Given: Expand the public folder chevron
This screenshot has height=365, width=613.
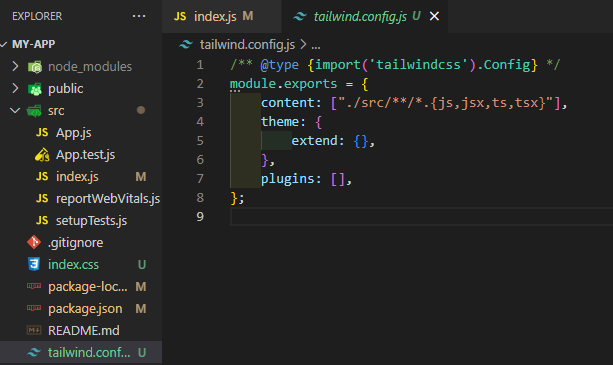Looking at the screenshot, I should coord(15,88).
